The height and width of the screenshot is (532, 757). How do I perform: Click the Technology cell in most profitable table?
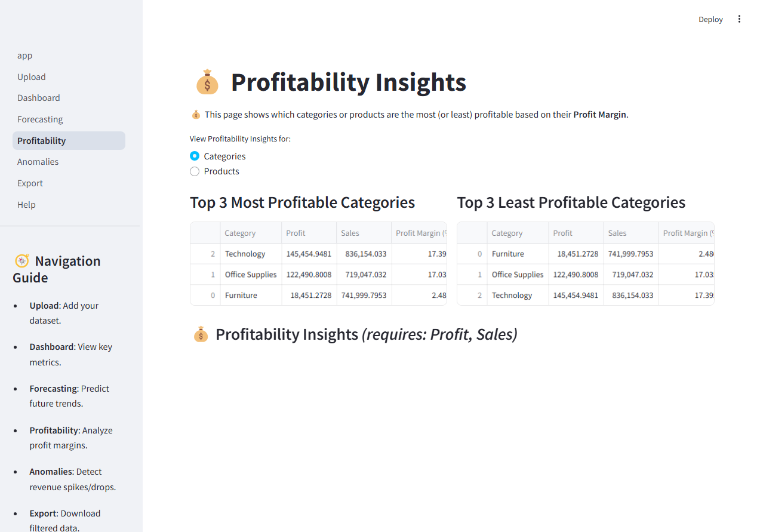(245, 253)
